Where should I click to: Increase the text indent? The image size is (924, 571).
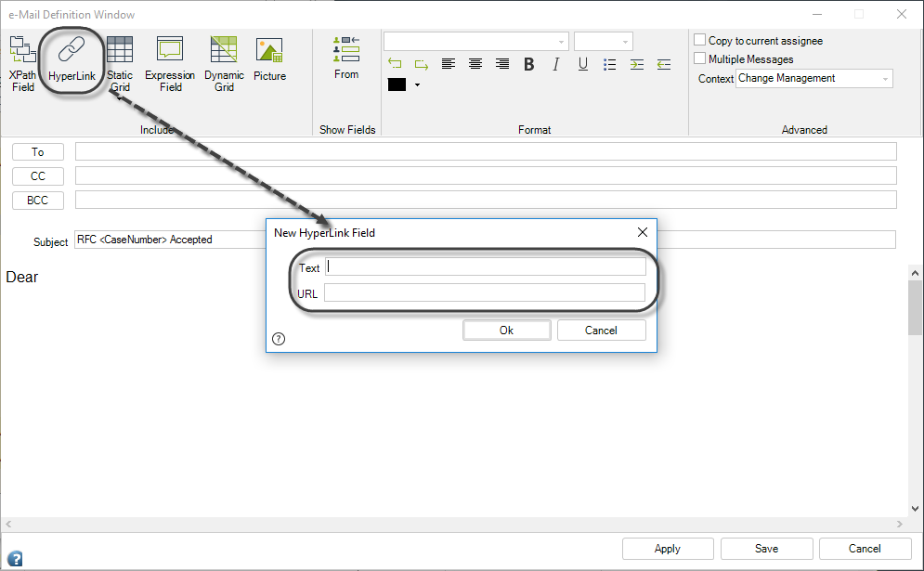637,64
